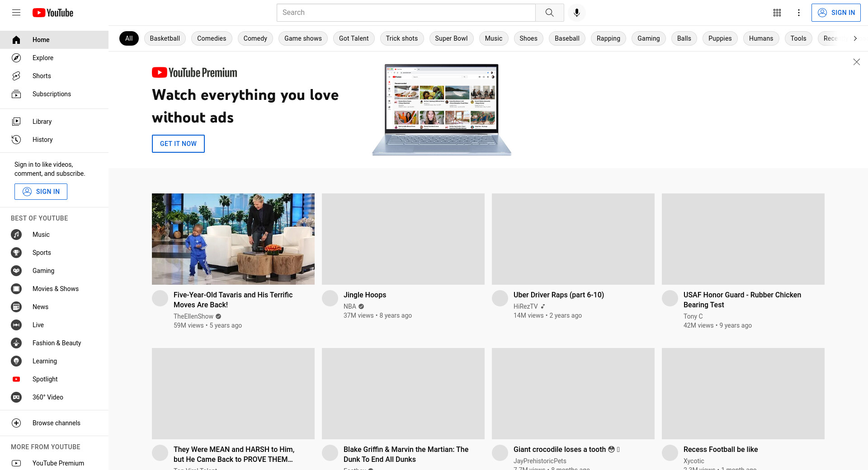Select the Music filter chip
Viewport: 868px width, 470px height.
point(494,38)
